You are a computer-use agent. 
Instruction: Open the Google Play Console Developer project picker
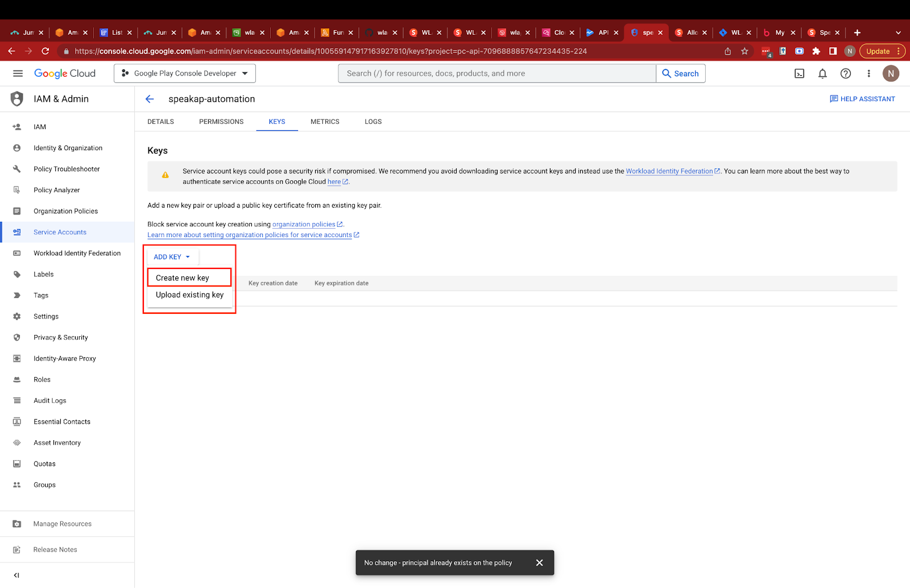185,73
